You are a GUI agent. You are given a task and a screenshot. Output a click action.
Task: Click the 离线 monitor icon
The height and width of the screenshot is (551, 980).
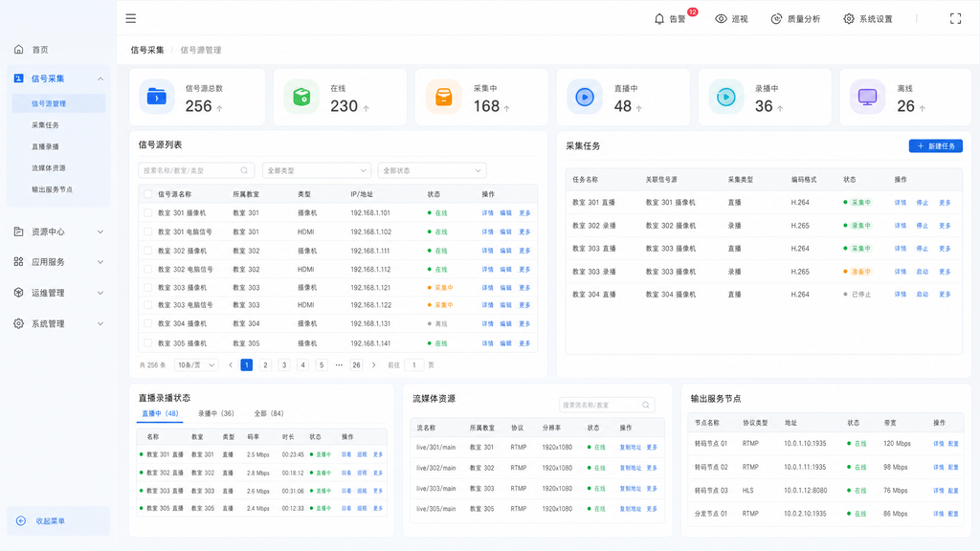click(867, 97)
